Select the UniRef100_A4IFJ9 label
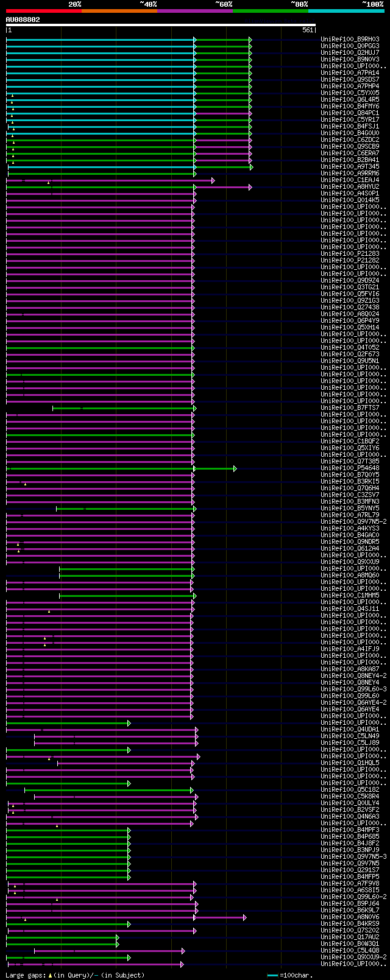Screen dimensions: 390x980 tap(350, 649)
